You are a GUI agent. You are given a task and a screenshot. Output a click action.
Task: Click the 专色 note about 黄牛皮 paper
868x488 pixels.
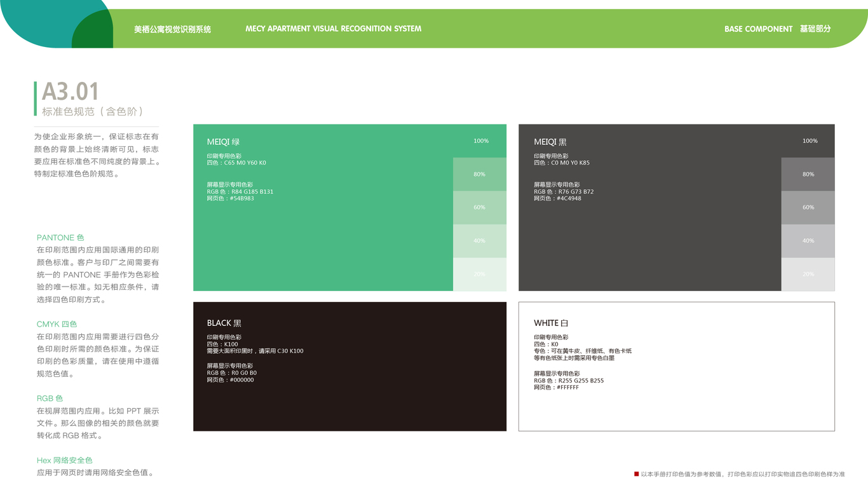[583, 355]
